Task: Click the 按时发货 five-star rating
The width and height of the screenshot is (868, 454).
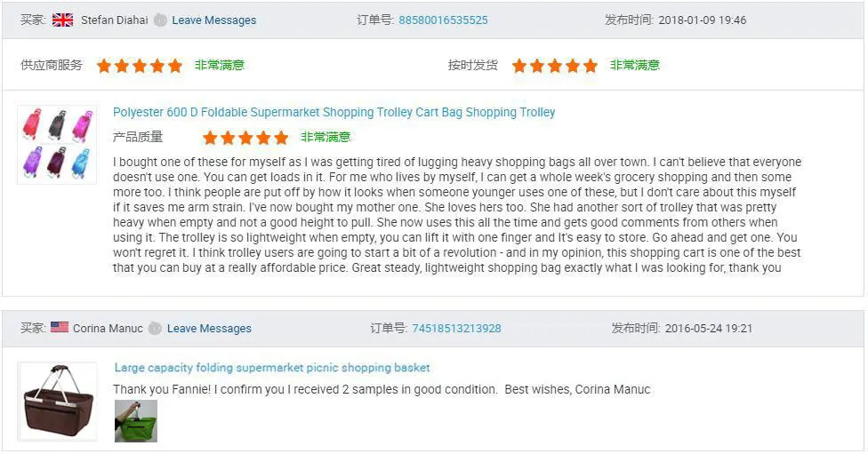Action: pyautogui.click(x=555, y=65)
